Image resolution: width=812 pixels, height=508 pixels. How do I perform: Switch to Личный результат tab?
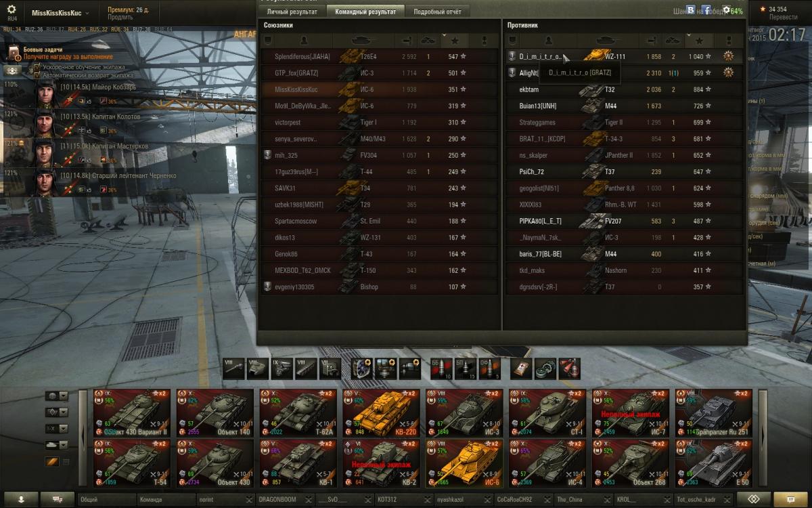[x=292, y=12]
